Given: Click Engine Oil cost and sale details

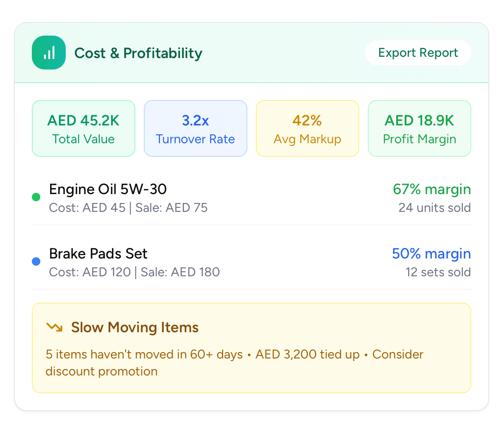Looking at the screenshot, I should coord(129,208).
